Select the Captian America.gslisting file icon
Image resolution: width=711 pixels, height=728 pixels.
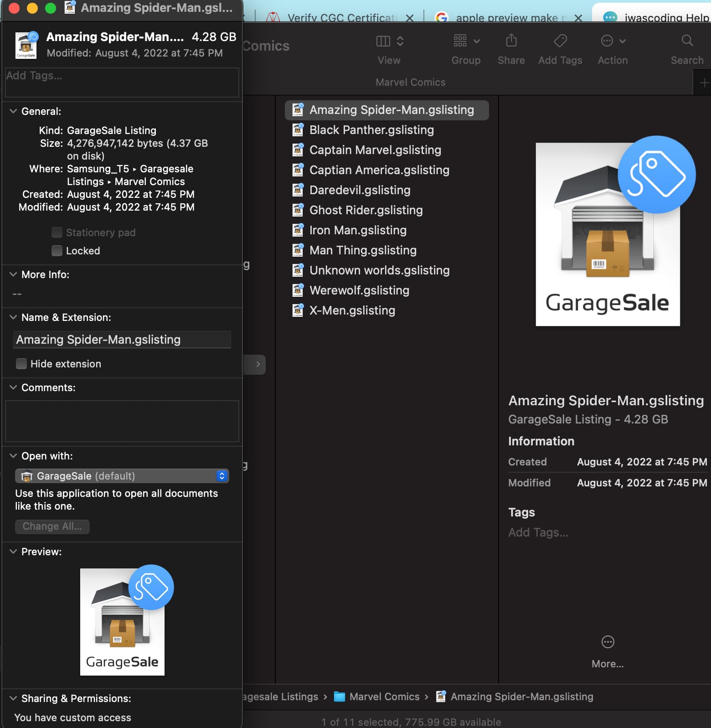click(298, 170)
